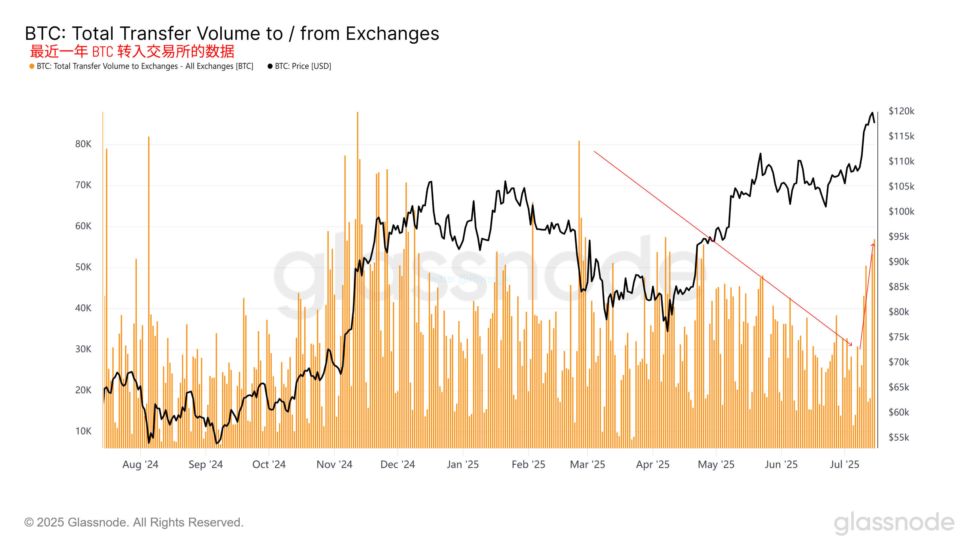Select the Jan '25 x-axis label

pyautogui.click(x=463, y=465)
